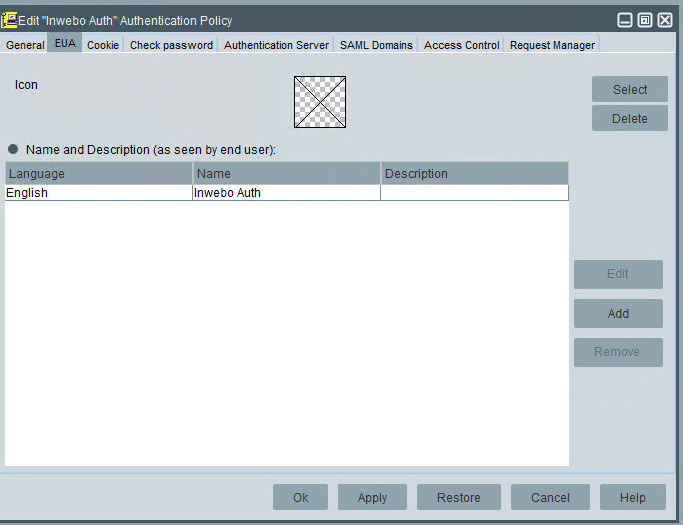Open the Authentication Server tab

pos(276,45)
